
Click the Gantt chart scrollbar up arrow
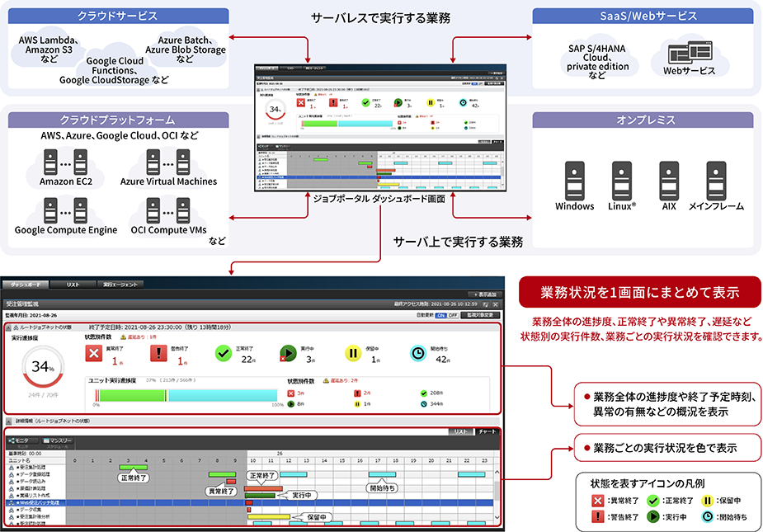(497, 472)
